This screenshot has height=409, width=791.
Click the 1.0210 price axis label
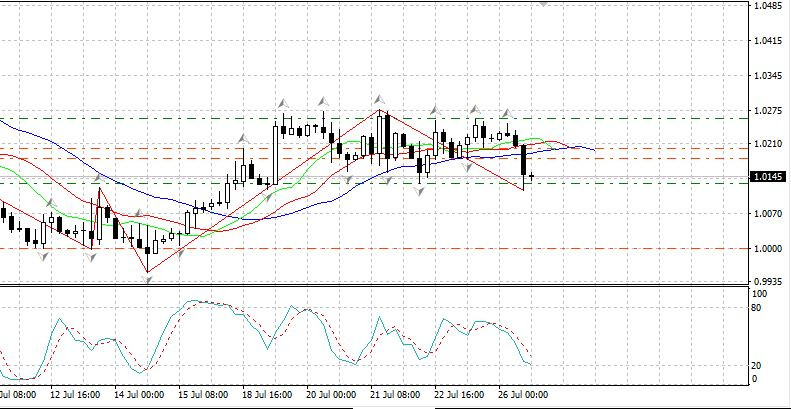tap(768, 144)
